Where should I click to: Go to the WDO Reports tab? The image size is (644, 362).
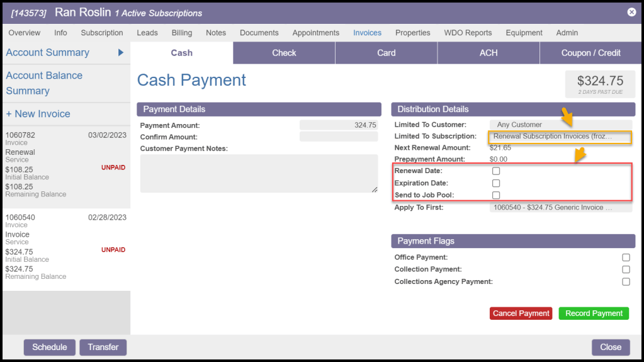[468, 33]
